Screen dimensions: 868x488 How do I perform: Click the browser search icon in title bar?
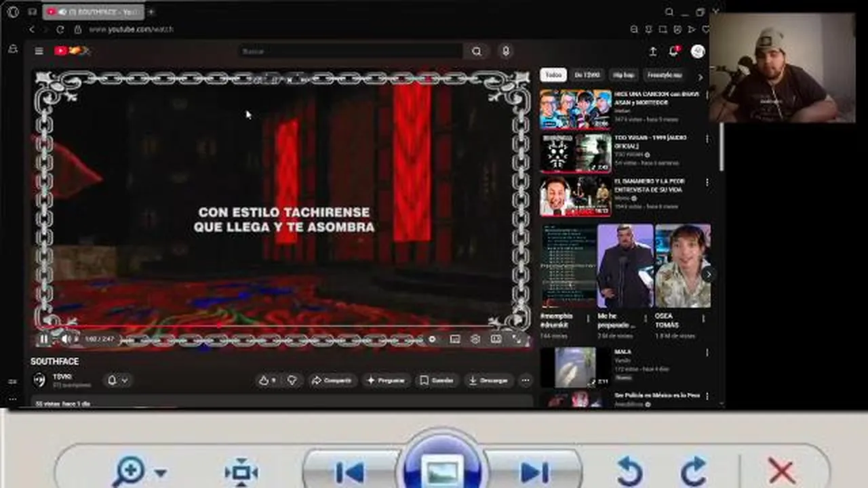pos(669,12)
